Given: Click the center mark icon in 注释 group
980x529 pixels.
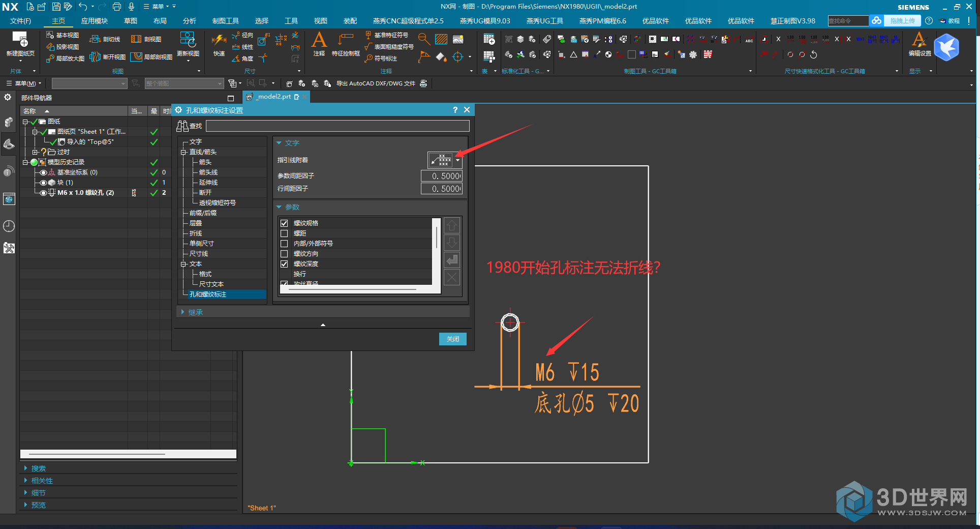Looking at the screenshot, I should coord(457,57).
